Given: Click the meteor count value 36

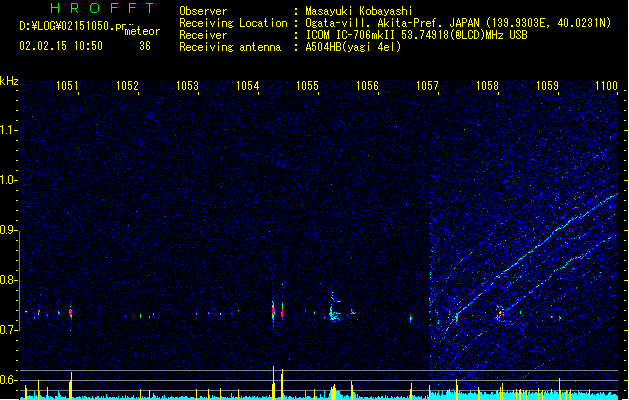Looking at the screenshot, I should tap(145, 46).
